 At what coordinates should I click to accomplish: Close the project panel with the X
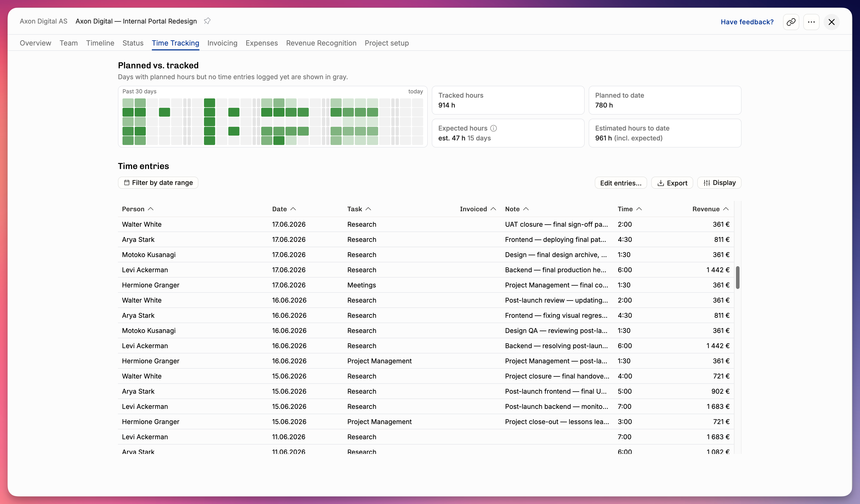point(831,22)
